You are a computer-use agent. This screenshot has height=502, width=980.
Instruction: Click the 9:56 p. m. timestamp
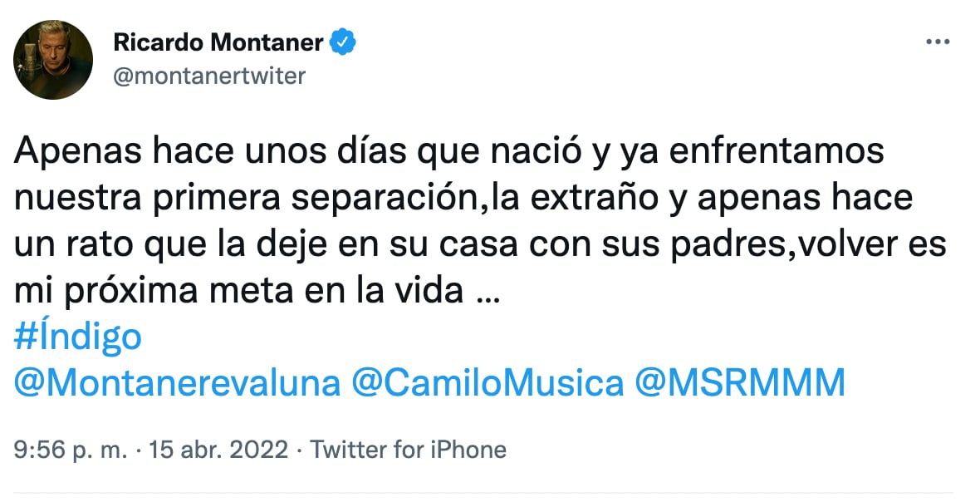pyautogui.click(x=71, y=450)
